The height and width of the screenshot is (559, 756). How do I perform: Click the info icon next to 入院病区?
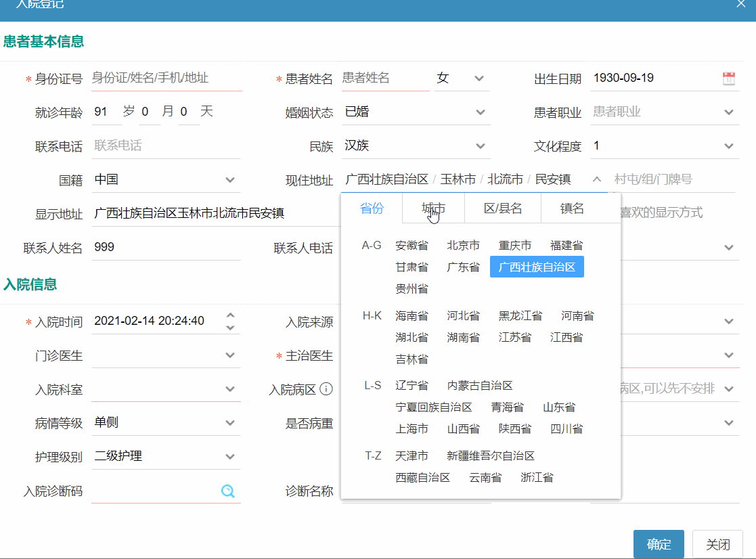326,388
